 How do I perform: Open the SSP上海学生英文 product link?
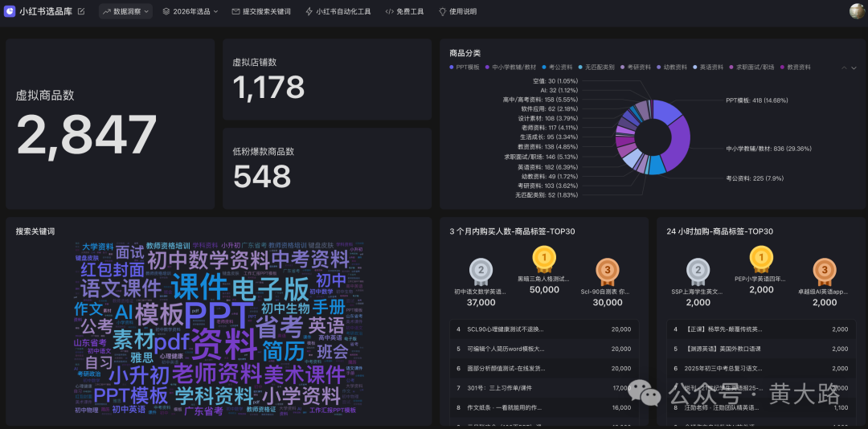pyautogui.click(x=698, y=292)
